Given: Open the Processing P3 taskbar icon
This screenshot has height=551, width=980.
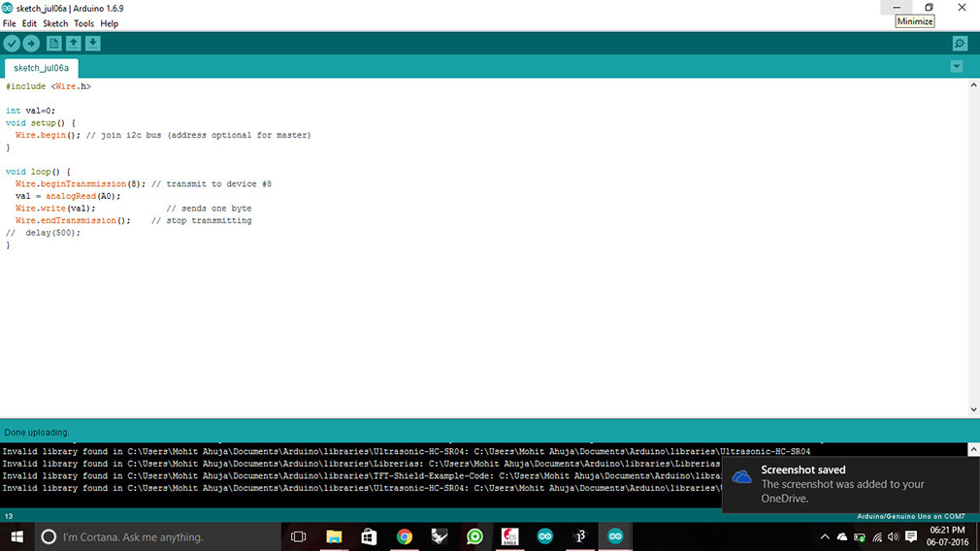Looking at the screenshot, I should click(x=580, y=536).
